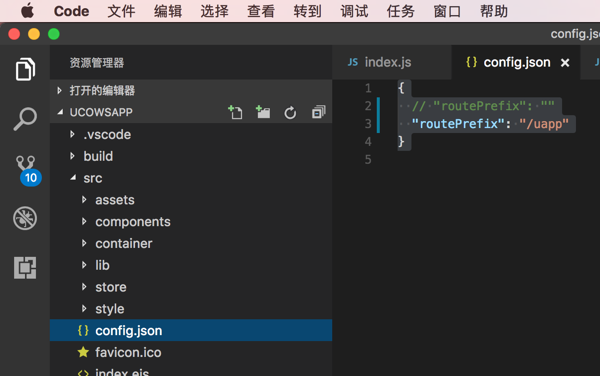Open the Extensions view icon
The width and height of the screenshot is (600, 376).
click(x=25, y=268)
